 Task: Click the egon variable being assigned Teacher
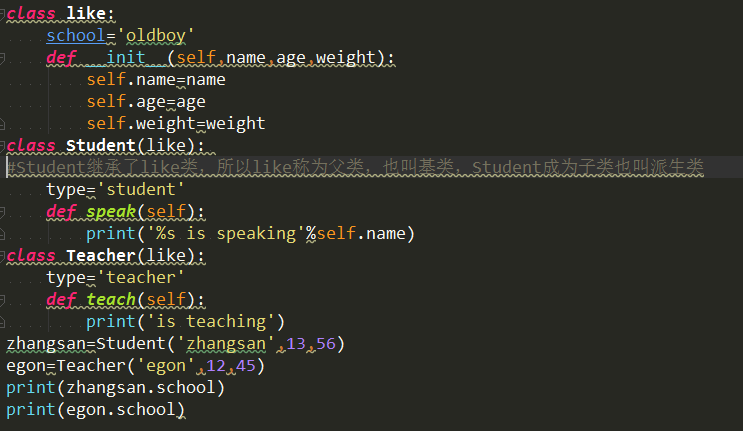tap(26, 366)
